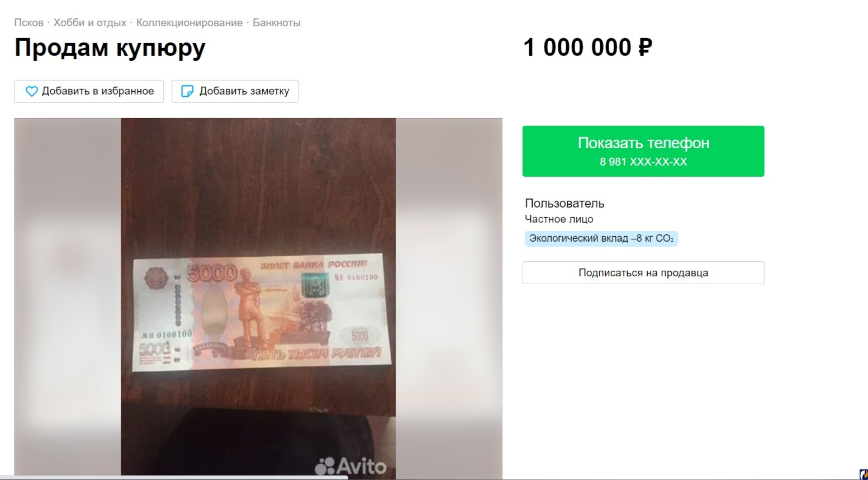This screenshot has height=480, width=868.
Task: Click the blurred left side of gallery
Action: (x=68, y=297)
